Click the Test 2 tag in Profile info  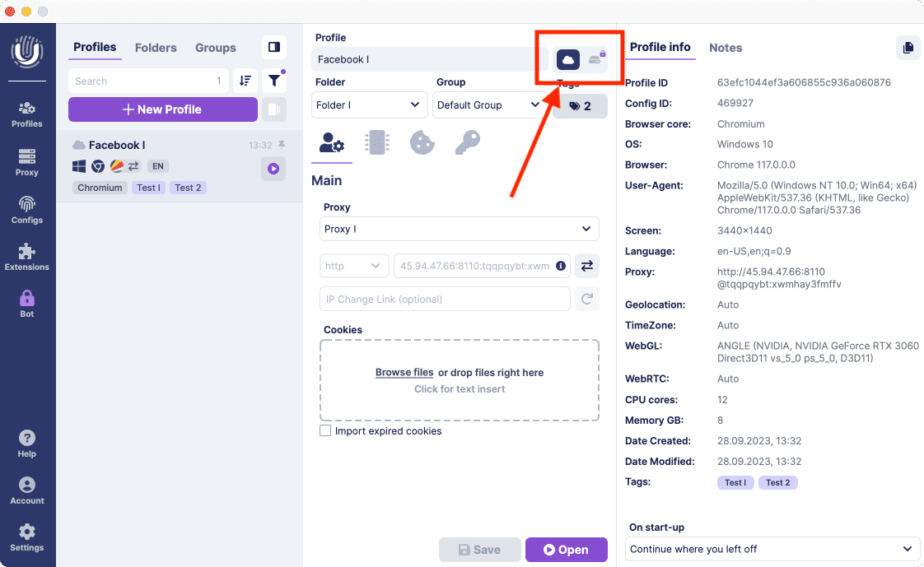point(778,482)
